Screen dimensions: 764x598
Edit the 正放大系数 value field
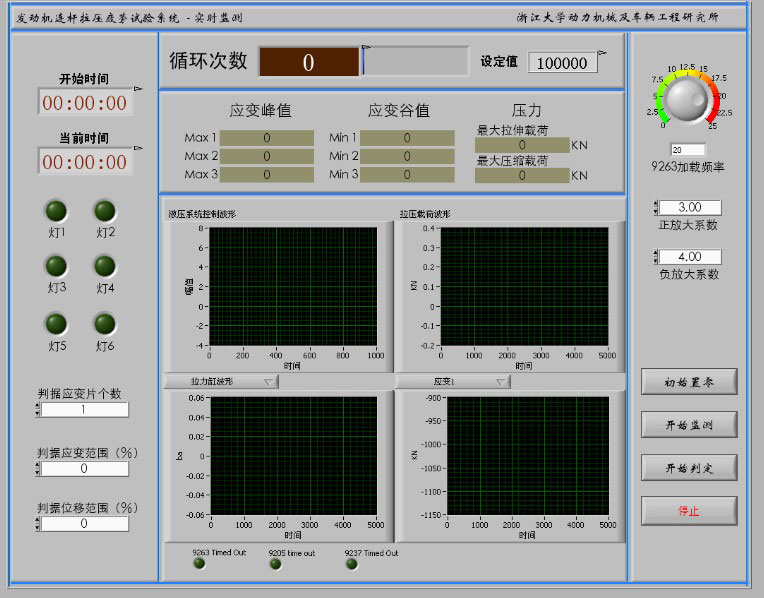690,207
